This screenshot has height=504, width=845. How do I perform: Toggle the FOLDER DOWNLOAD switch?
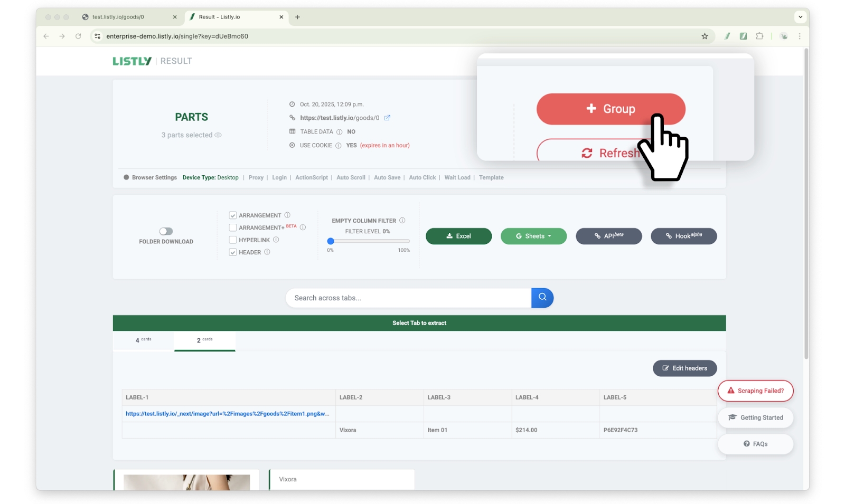(x=166, y=231)
